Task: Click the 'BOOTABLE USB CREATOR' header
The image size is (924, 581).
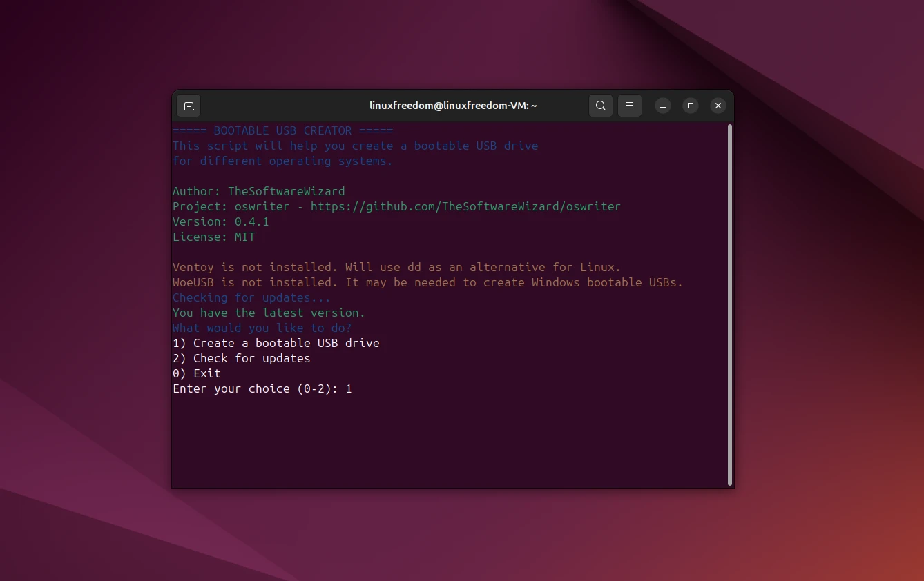Action: [x=283, y=130]
